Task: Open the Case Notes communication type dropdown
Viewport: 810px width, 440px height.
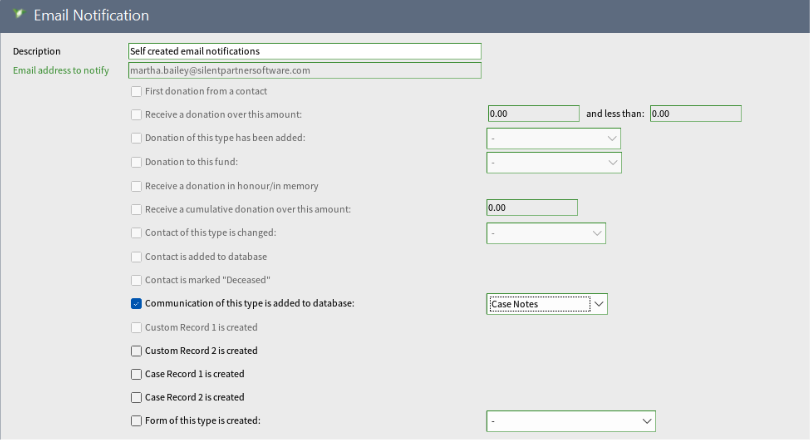Action: (547, 304)
